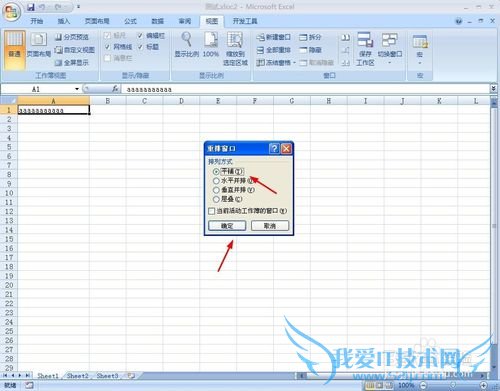Confirm with the OK (确定) button

227,226
